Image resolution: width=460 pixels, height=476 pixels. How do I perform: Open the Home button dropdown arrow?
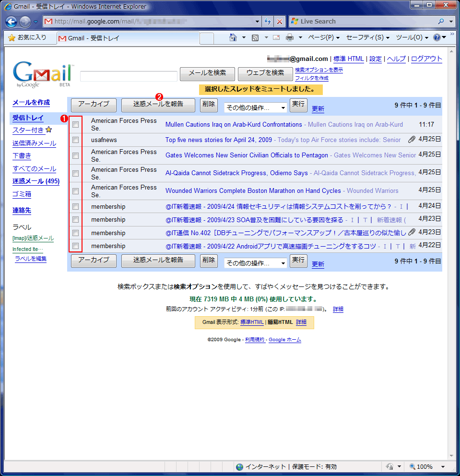coord(244,37)
